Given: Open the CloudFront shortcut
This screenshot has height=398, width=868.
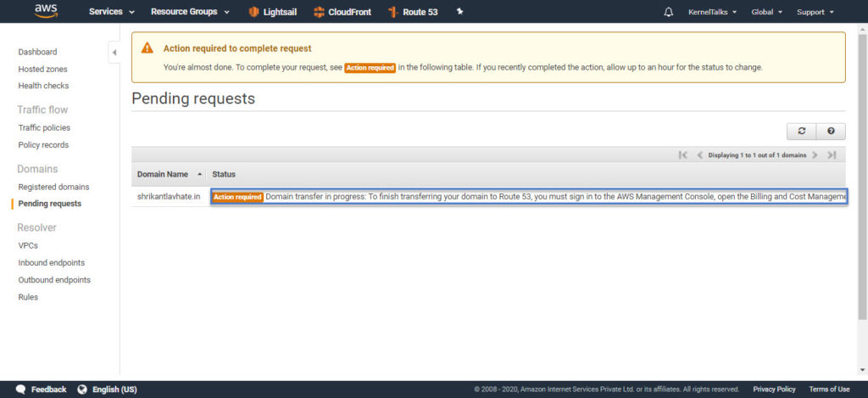Looking at the screenshot, I should pyautogui.click(x=342, y=12).
